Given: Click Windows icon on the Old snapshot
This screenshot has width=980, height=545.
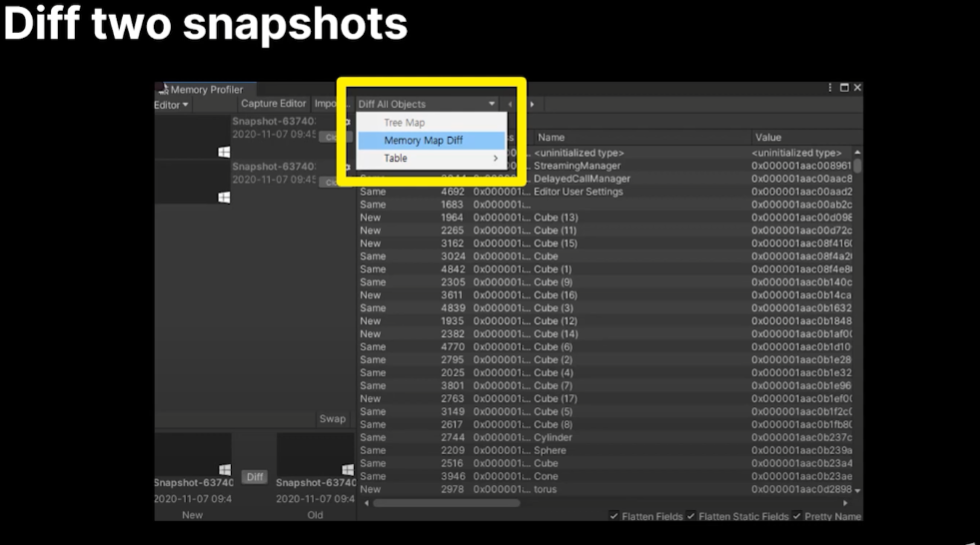Looking at the screenshot, I should pos(348,469).
